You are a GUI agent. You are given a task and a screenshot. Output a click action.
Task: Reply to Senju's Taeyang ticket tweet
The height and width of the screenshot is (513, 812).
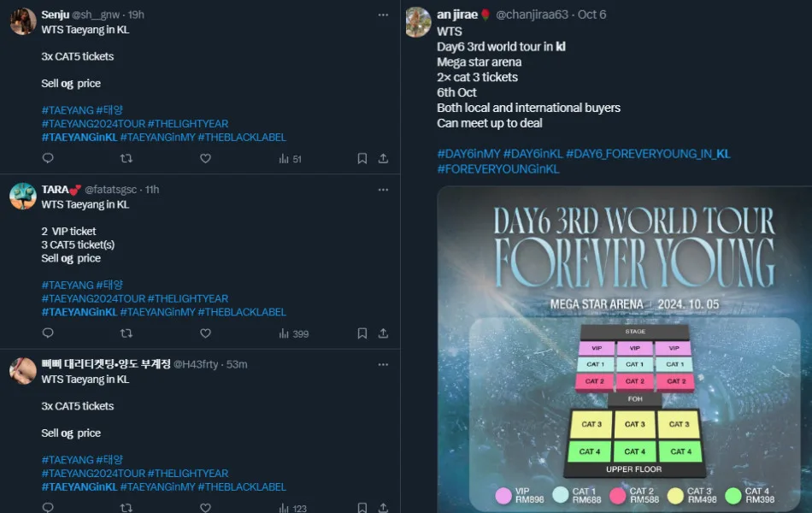pos(48,158)
